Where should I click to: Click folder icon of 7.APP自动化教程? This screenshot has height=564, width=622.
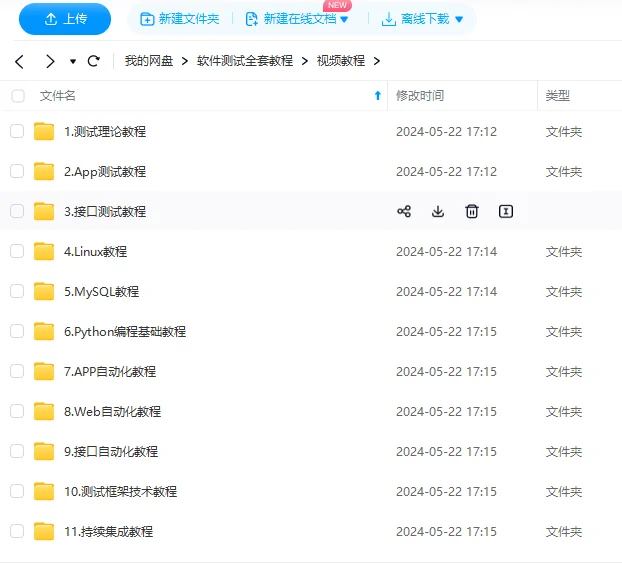point(44,371)
